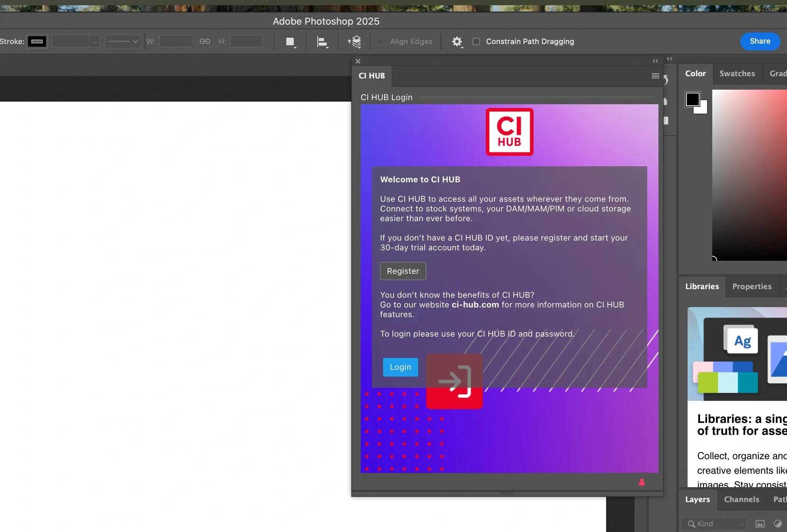Switch to the Properties tab
787x532 pixels.
(752, 287)
